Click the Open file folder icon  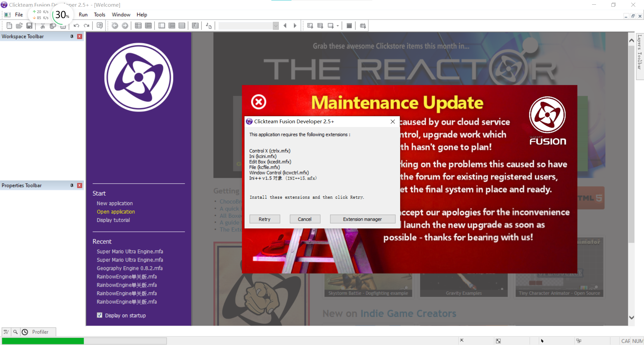[x=19, y=26]
